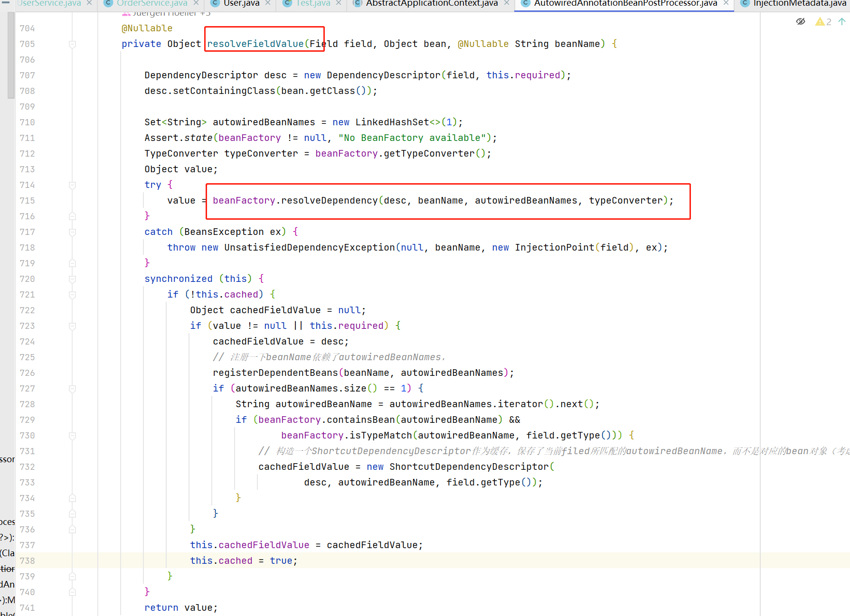
Task: Click the fold end marker at line 716
Action: click(x=73, y=216)
